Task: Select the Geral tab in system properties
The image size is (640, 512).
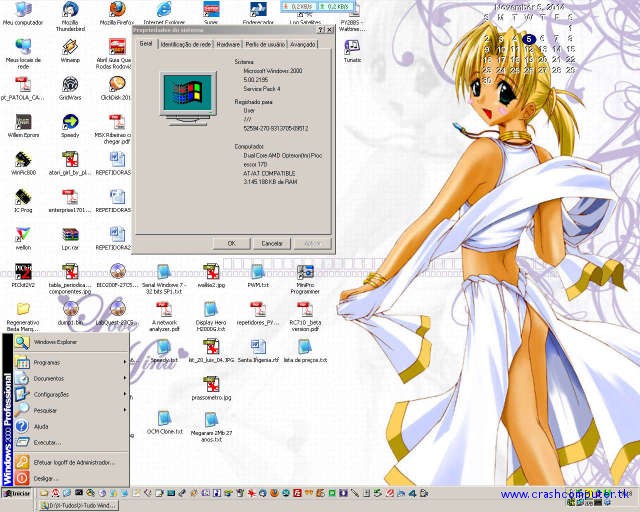Action: pyautogui.click(x=146, y=44)
